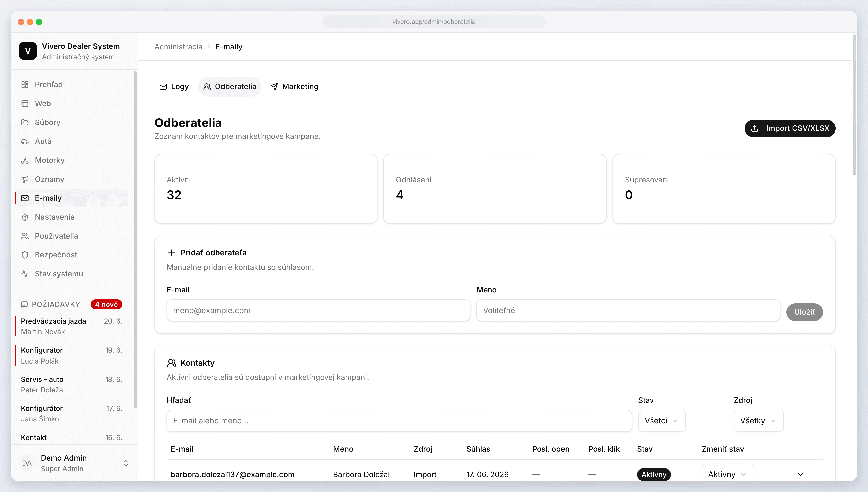Click the Stav systému activity icon
The image size is (868, 492).
(x=25, y=274)
